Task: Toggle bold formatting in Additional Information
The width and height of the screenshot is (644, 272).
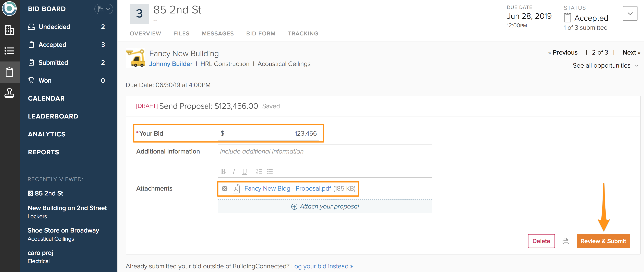Action: click(x=223, y=172)
